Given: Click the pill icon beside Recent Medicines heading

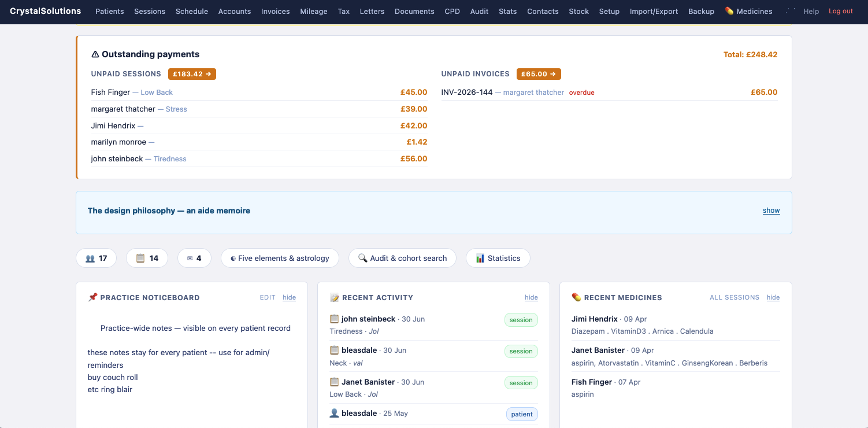Looking at the screenshot, I should pos(576,297).
